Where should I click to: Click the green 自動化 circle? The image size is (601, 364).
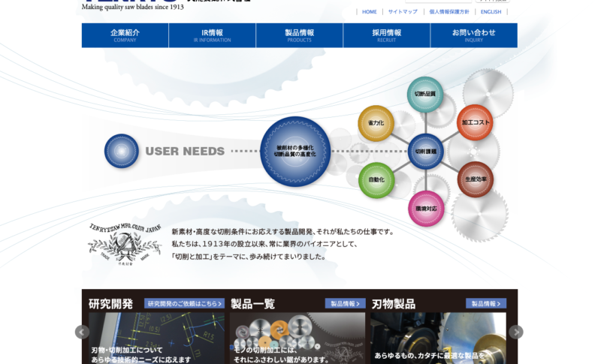(376, 180)
